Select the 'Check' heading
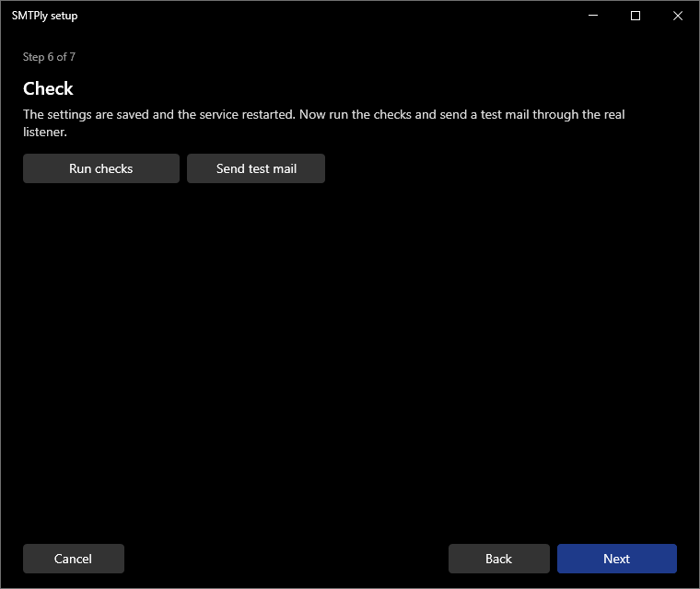The image size is (700, 589). [x=48, y=88]
